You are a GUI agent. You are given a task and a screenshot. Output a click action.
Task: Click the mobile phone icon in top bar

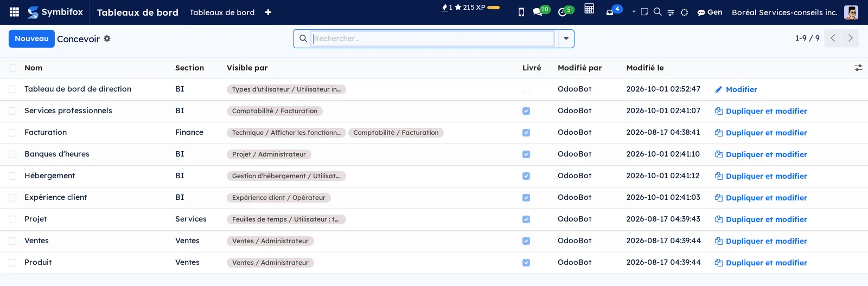coord(521,12)
